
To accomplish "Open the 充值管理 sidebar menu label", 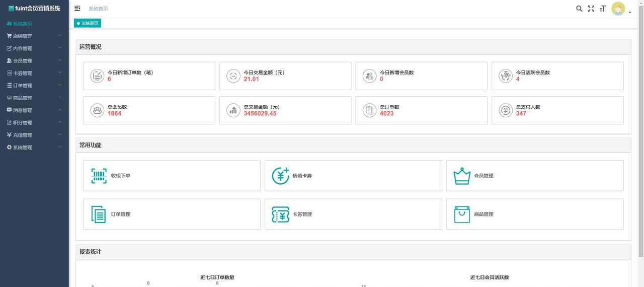I will [23, 135].
